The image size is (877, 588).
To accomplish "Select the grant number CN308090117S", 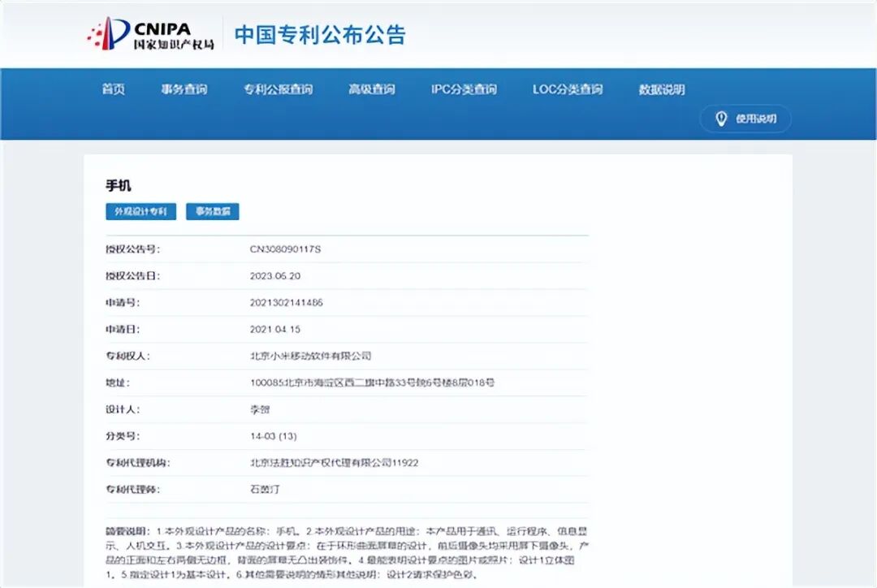I will point(284,249).
